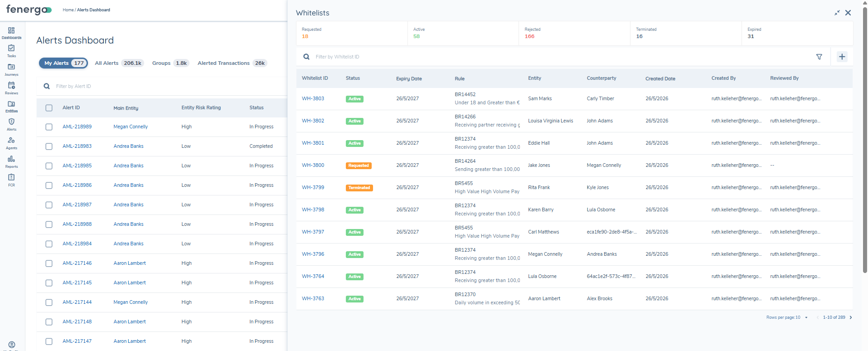Sort by Created Date column header

click(x=660, y=78)
